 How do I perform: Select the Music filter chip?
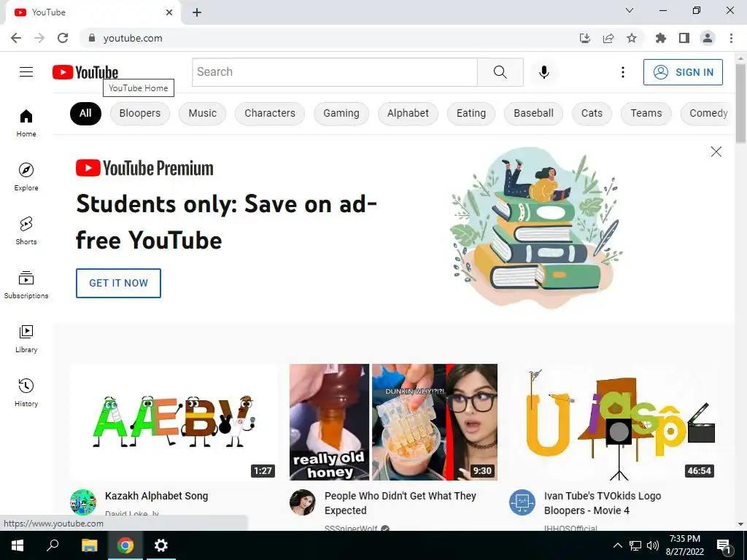pyautogui.click(x=203, y=113)
